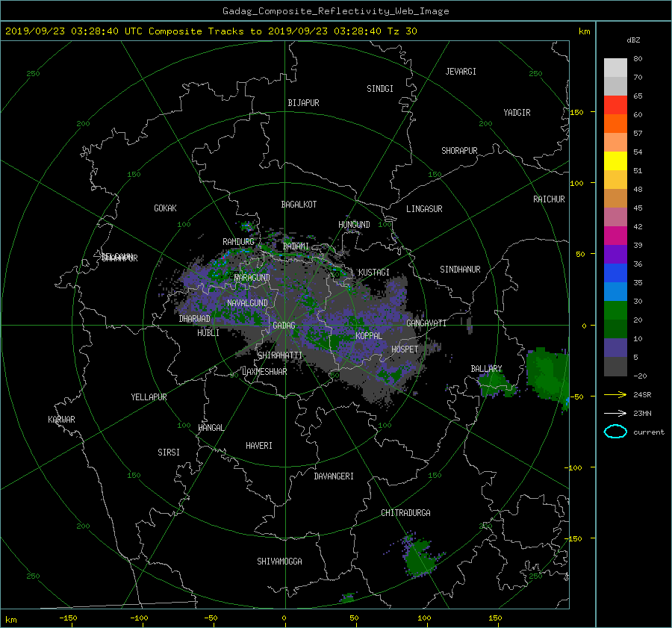Pick the bright yellow 51-54 dBZ swatch
Image resolution: width=672 pixels, height=628 pixels.
(x=615, y=161)
